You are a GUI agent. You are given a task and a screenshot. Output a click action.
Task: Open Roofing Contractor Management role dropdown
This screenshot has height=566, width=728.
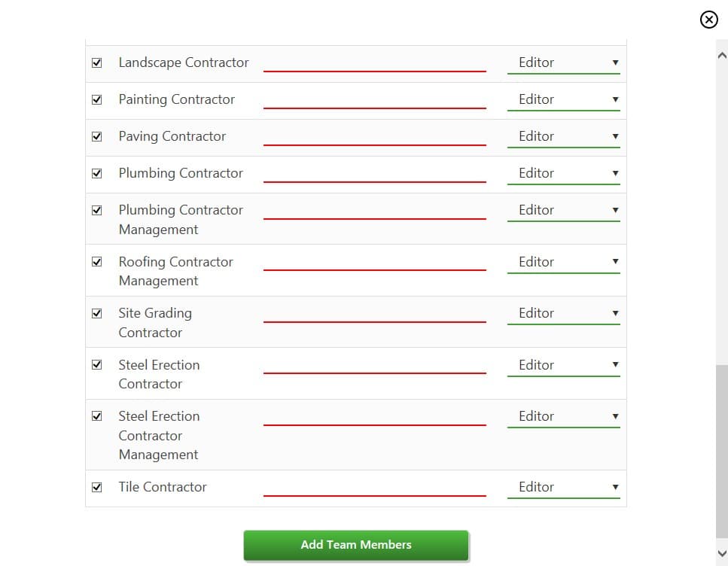coord(564,262)
